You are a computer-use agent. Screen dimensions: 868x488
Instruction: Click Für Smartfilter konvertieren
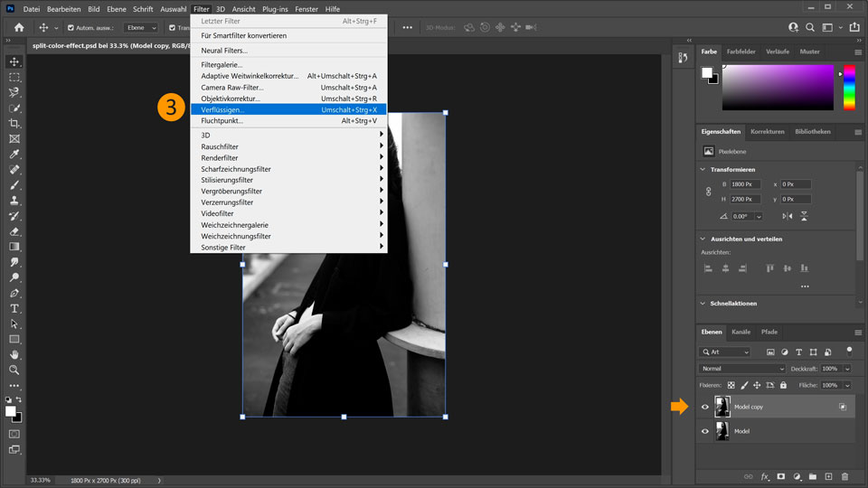click(x=288, y=35)
